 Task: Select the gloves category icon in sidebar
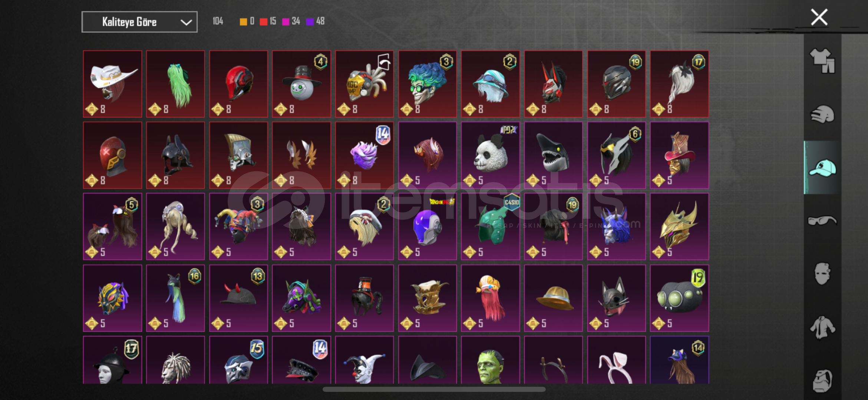point(822,114)
